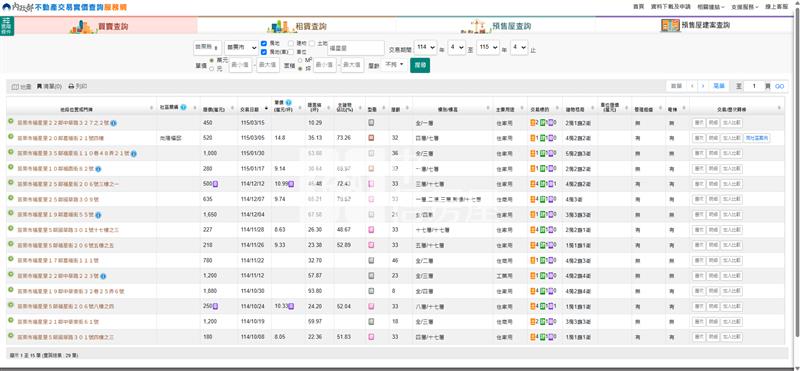Image resolution: width=800 pixels, height=371 pixels.
Task: Select the 元 price unit radio
Action: click(x=212, y=68)
